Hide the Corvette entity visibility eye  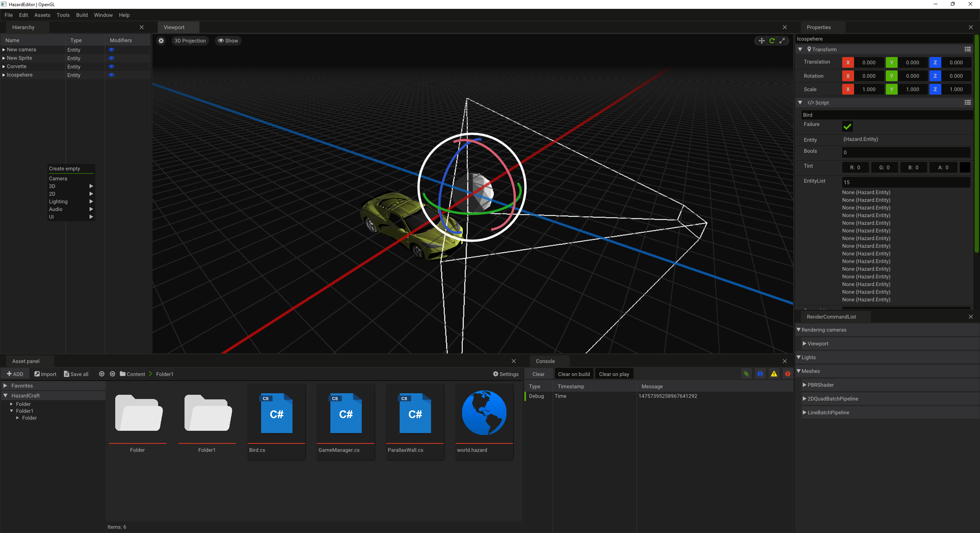(111, 67)
